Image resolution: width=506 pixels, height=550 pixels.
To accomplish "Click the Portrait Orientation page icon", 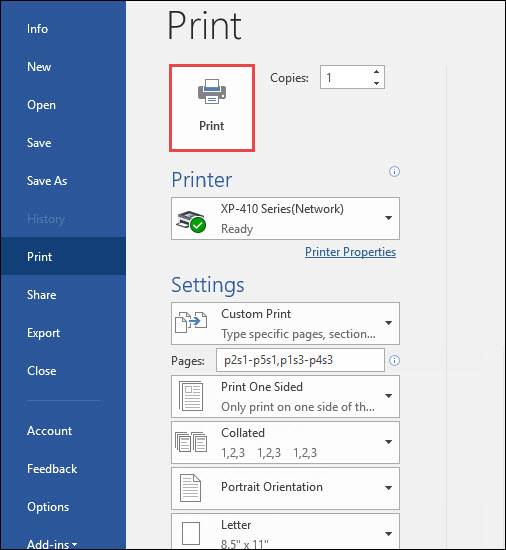I will coord(190,488).
